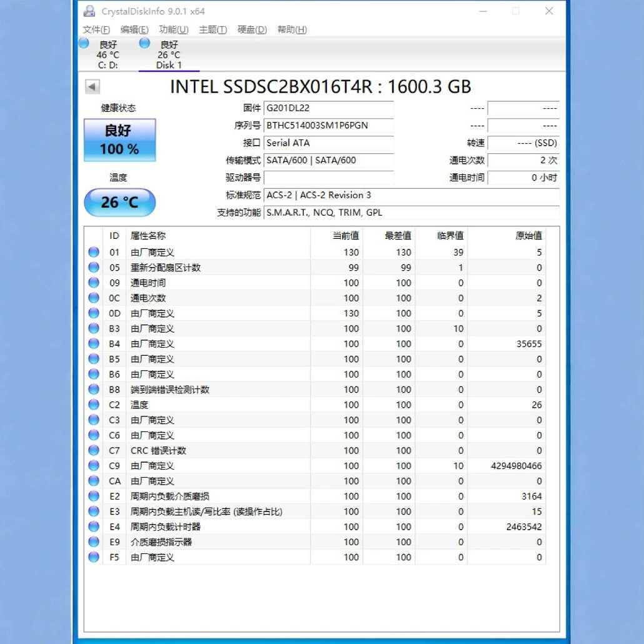Open the 主题(T) menu
This screenshot has height=644, width=644.
pyautogui.click(x=213, y=29)
